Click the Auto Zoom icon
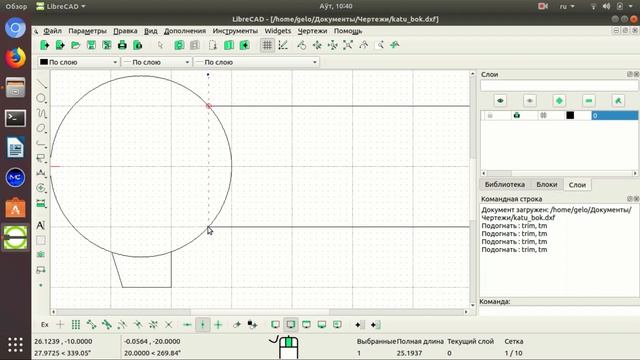Image resolution: width=640 pixels, height=360 pixels. click(x=348, y=45)
